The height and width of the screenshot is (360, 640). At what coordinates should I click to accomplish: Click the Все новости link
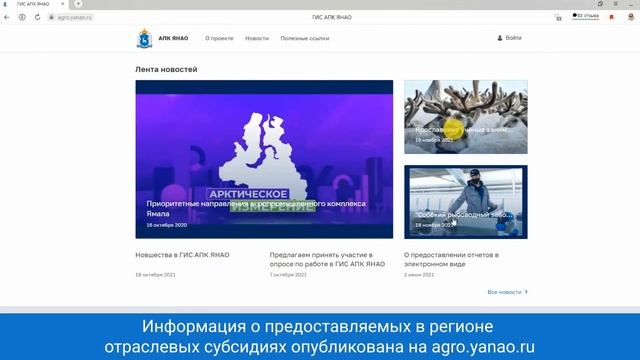(504, 292)
